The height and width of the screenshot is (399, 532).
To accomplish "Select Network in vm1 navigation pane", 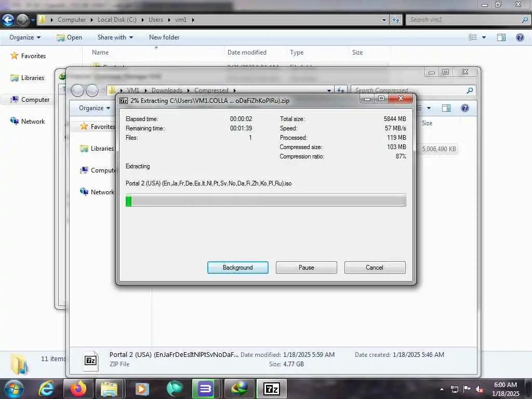I will click(33, 121).
